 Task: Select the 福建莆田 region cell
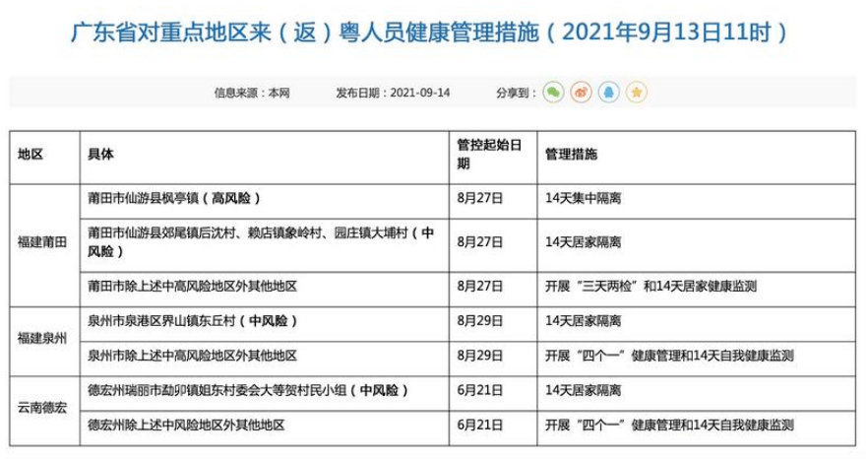[x=43, y=243]
